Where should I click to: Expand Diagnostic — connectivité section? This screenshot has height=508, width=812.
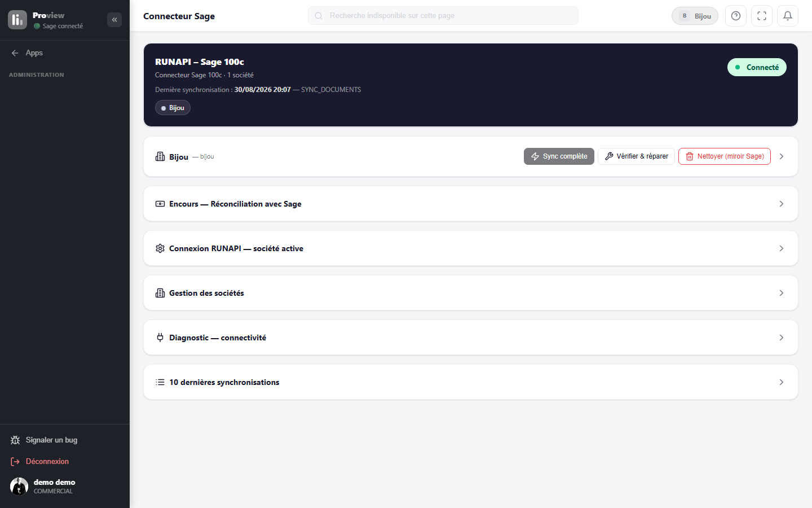471,338
